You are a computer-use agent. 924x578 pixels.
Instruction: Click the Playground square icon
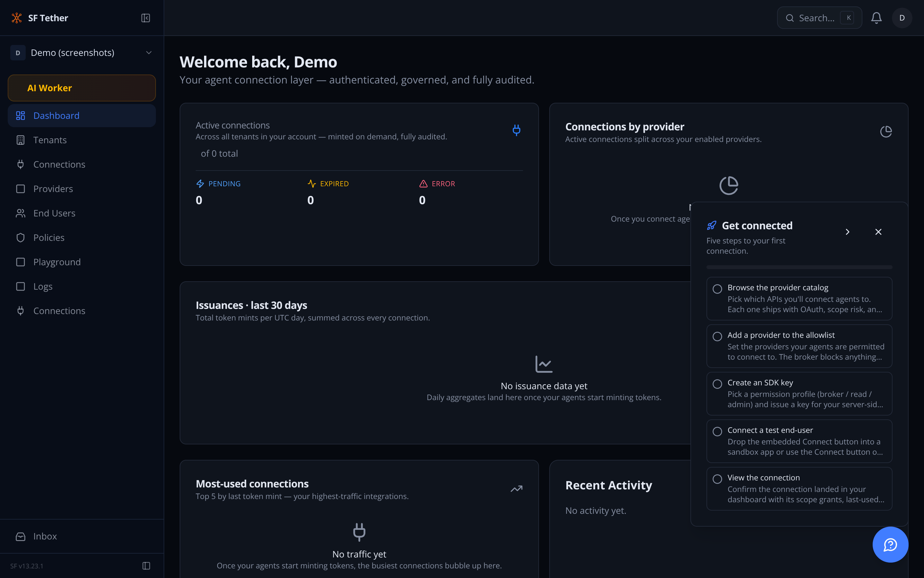pos(21,262)
